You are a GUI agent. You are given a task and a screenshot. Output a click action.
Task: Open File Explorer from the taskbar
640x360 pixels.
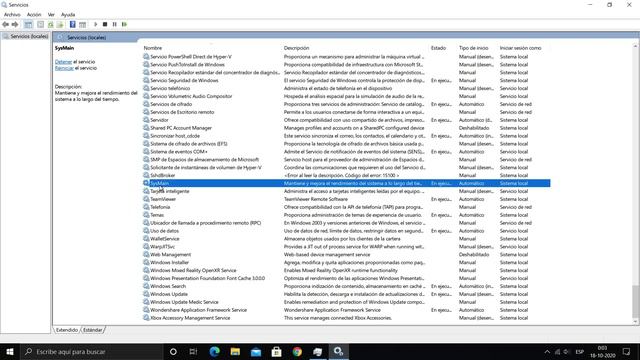(235, 351)
